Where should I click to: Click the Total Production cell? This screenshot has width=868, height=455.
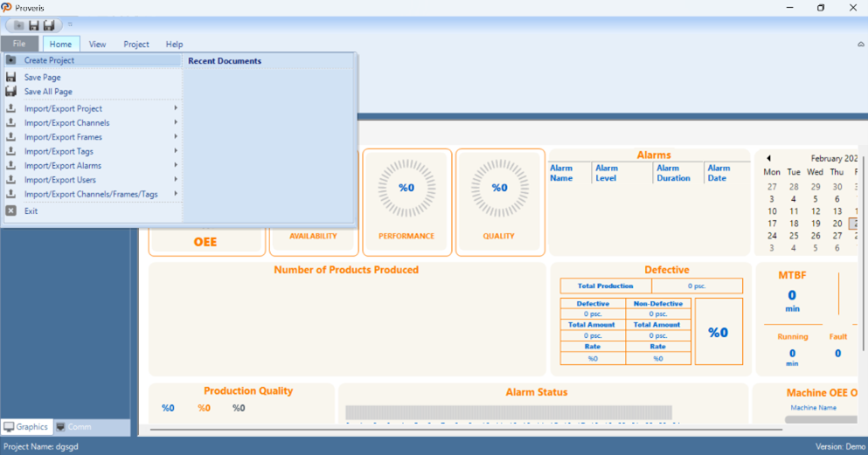606,286
